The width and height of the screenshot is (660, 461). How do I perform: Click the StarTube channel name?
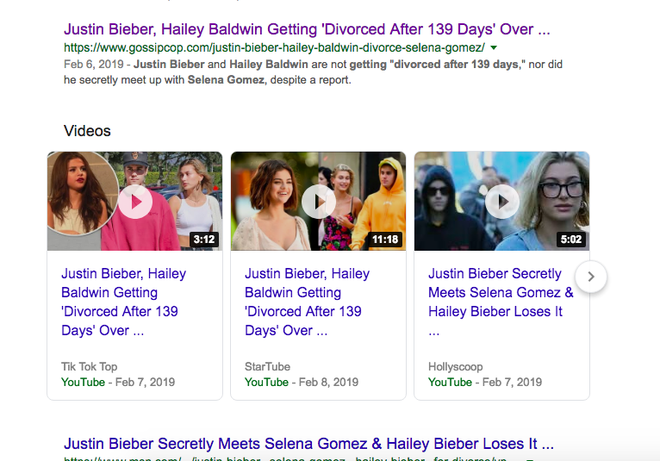click(267, 367)
